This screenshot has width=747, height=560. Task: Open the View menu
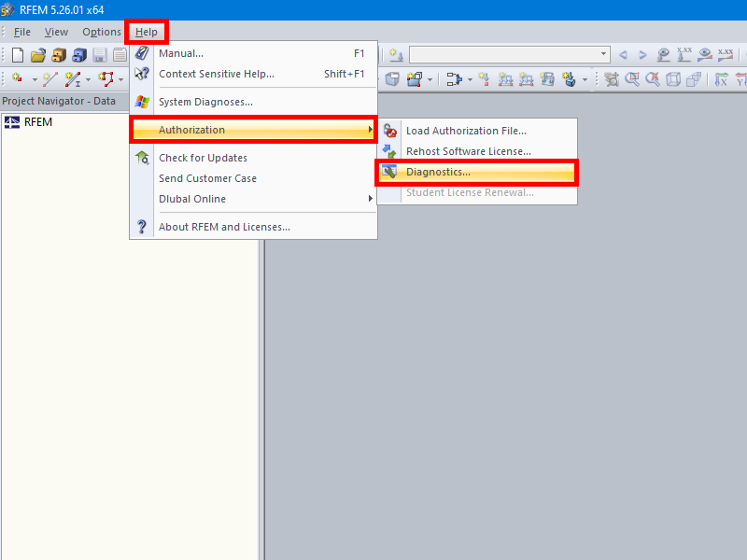click(56, 32)
